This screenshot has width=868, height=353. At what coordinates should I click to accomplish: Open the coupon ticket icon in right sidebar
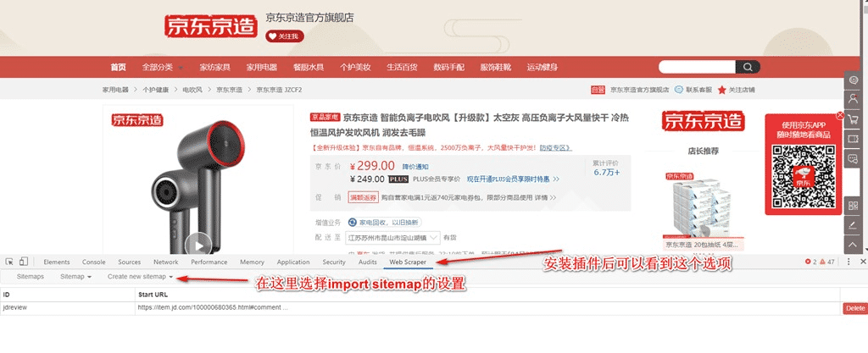tap(853, 139)
